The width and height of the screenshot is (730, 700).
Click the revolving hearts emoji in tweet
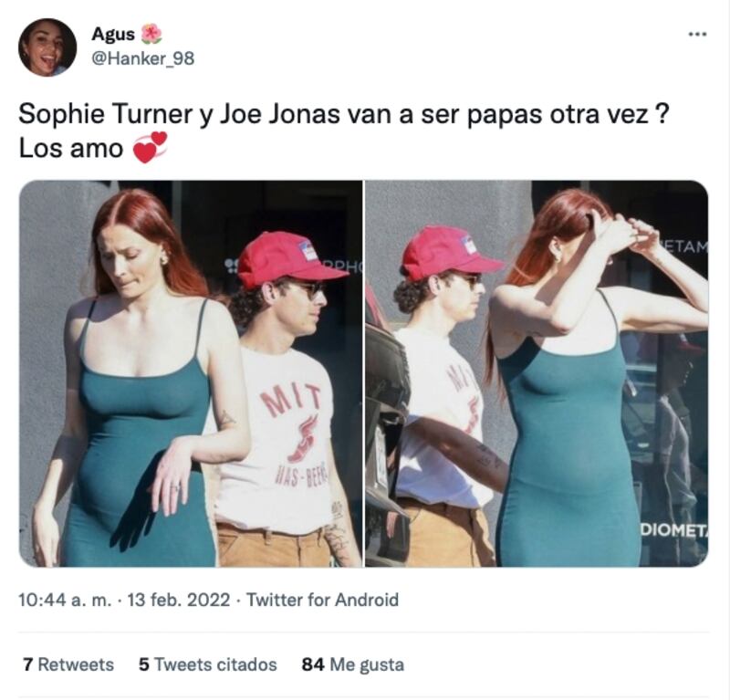(x=150, y=148)
